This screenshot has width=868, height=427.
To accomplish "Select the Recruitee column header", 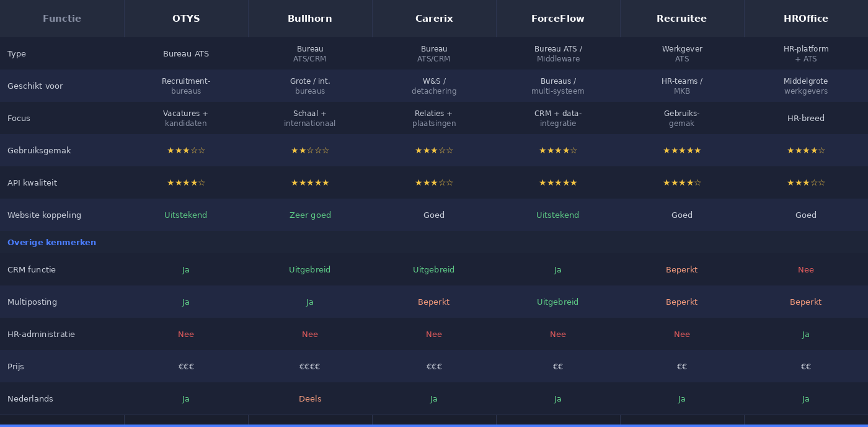I will click(682, 19).
